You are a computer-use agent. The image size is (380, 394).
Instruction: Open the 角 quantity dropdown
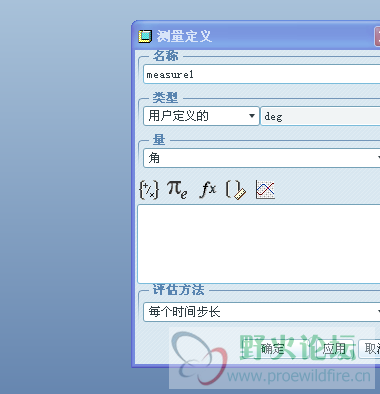tap(262, 158)
